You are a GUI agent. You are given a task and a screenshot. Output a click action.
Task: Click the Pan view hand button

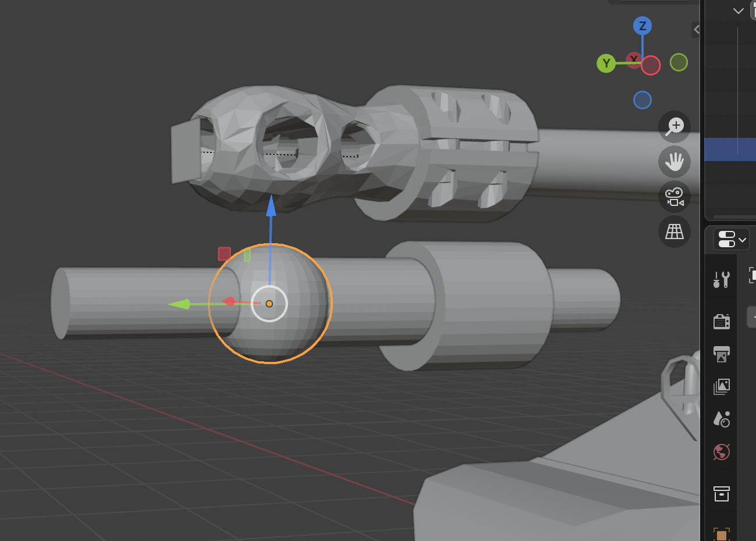[675, 162]
